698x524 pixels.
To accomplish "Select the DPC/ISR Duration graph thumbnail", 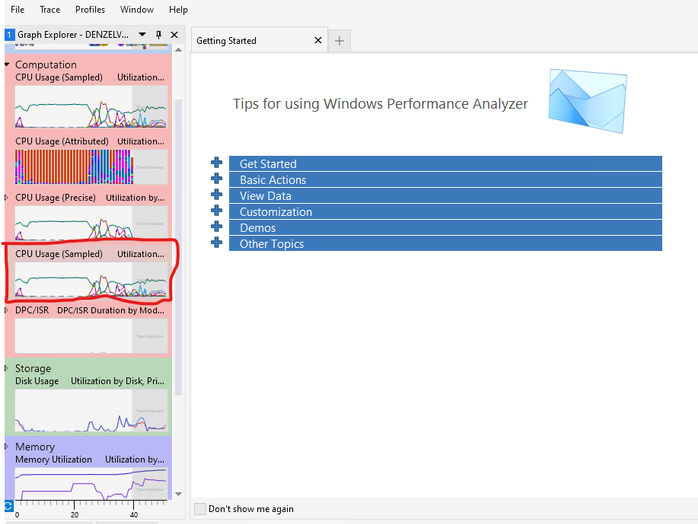I will pyautogui.click(x=91, y=336).
